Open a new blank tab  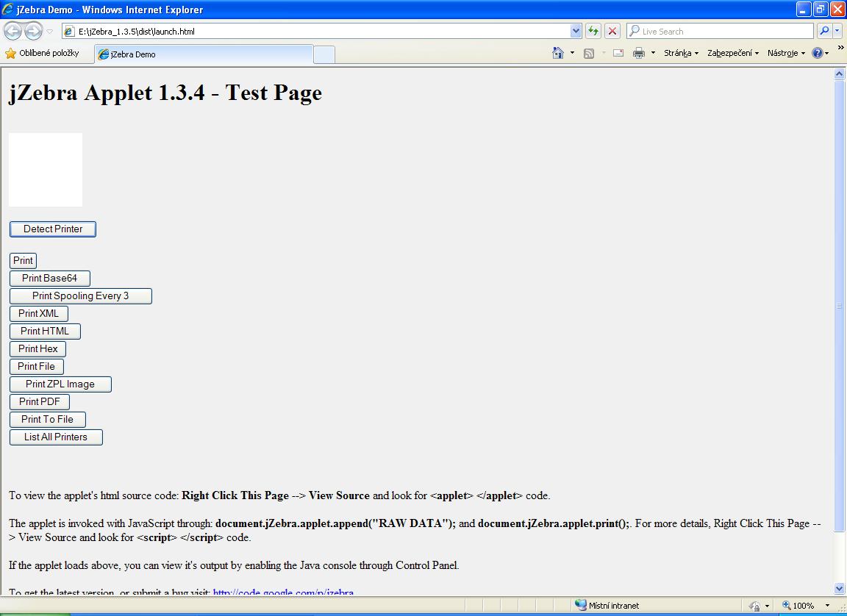[324, 54]
